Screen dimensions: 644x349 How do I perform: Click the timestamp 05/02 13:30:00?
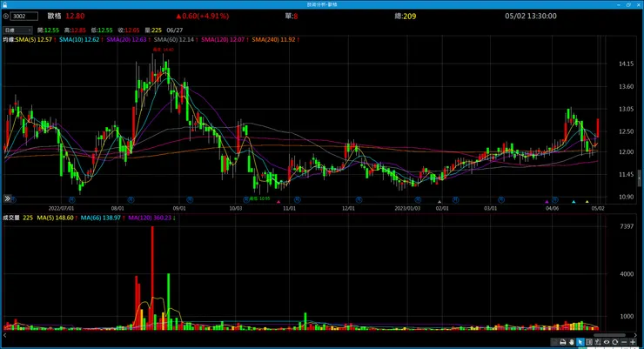[531, 16]
